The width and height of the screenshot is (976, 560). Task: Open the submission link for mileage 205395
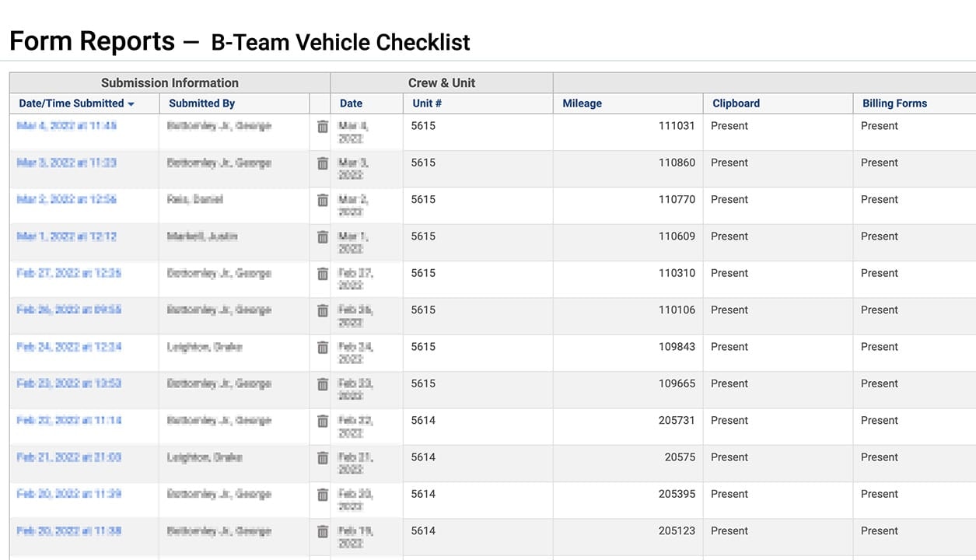pos(69,494)
